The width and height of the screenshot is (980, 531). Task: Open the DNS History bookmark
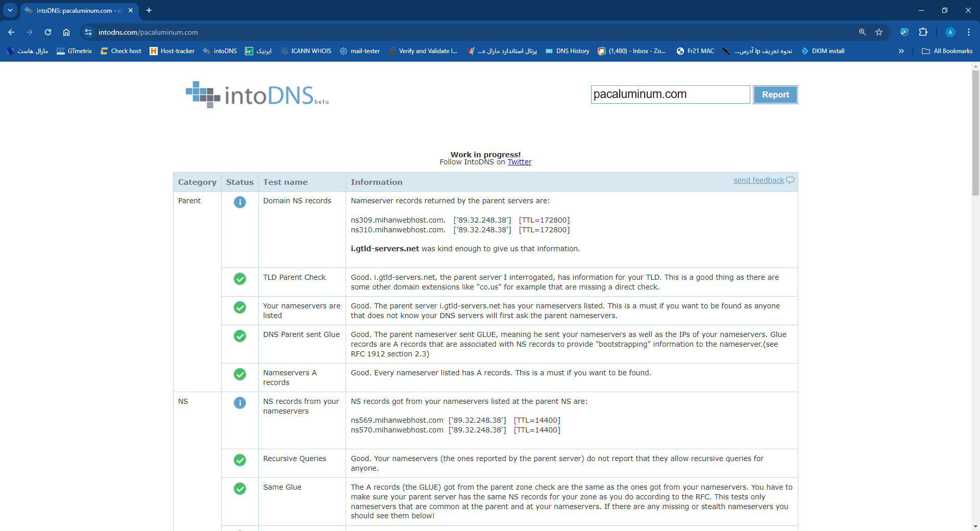(x=567, y=51)
